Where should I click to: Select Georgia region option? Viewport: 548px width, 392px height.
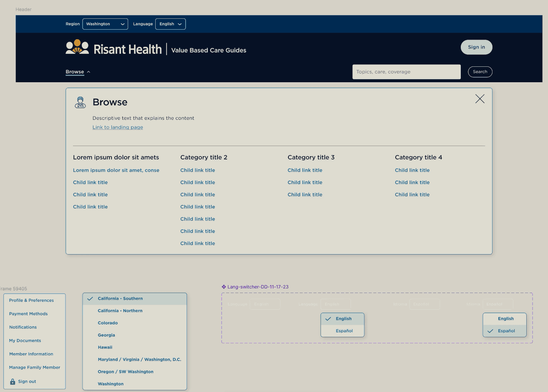point(135,335)
